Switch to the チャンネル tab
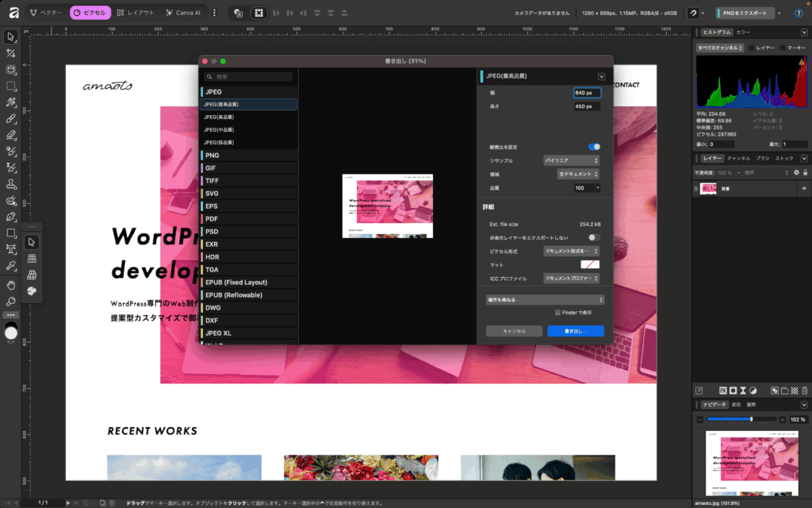The height and width of the screenshot is (508, 812). click(738, 159)
